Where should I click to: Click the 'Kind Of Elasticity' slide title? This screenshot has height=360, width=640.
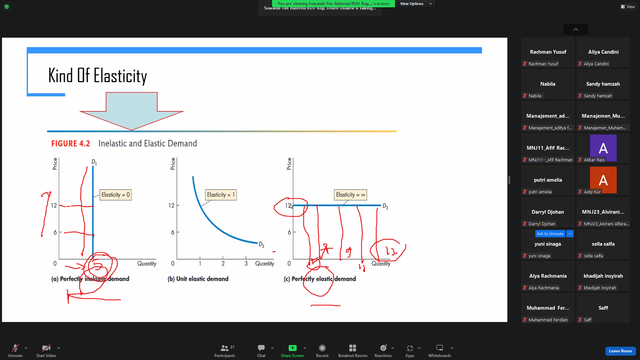98,76
